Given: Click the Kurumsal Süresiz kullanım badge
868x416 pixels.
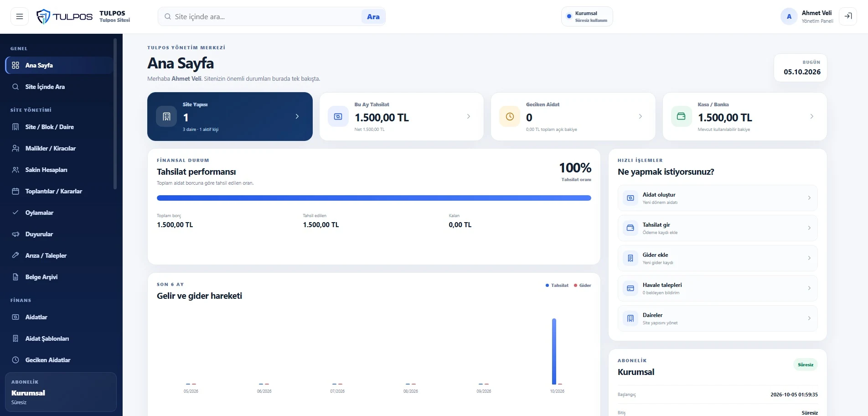Looking at the screenshot, I should [x=587, y=16].
